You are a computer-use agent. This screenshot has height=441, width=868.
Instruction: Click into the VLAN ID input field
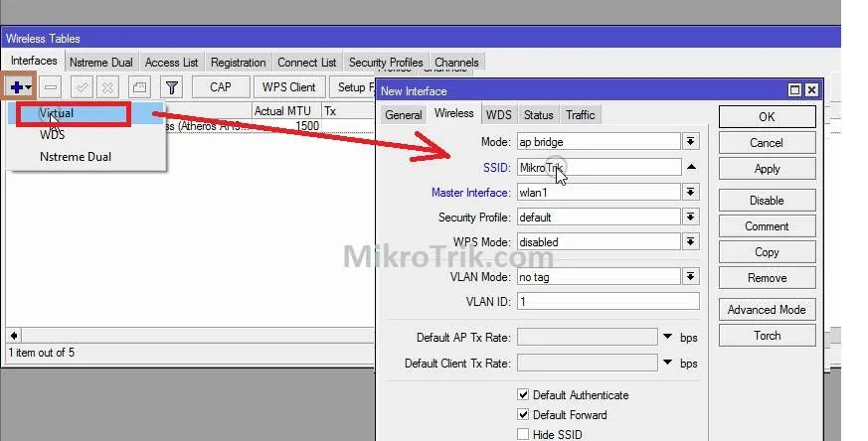coord(607,301)
